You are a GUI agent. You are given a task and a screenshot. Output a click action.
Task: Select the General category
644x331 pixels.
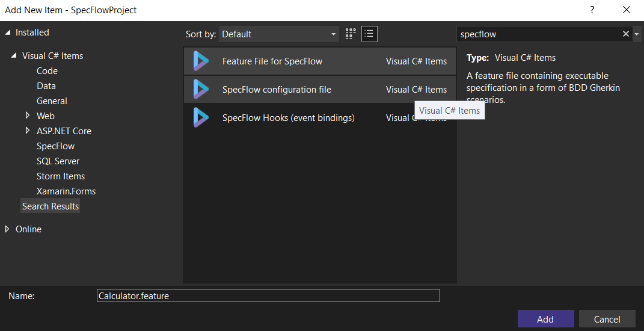tap(52, 101)
